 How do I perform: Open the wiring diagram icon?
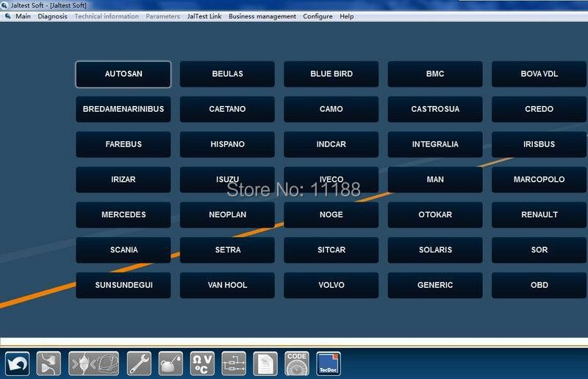[234, 364]
